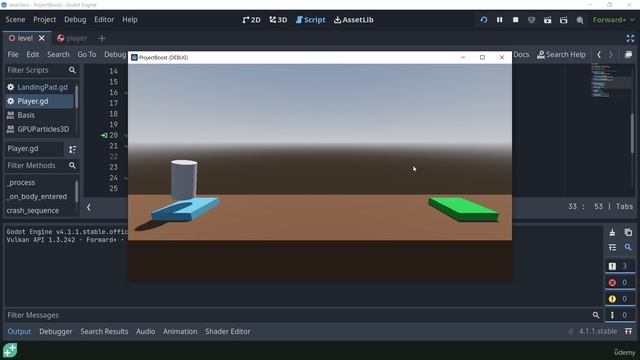
Task: Reload the running project icon
Action: [484, 20]
